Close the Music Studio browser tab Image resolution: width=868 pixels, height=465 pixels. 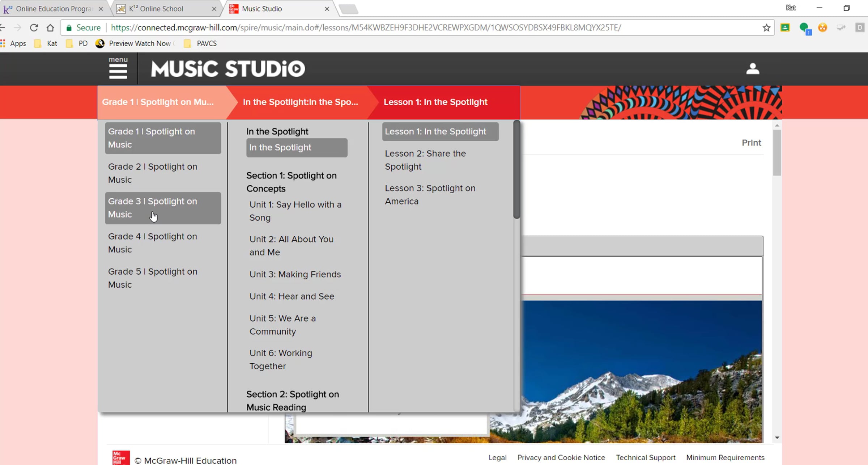tap(327, 9)
